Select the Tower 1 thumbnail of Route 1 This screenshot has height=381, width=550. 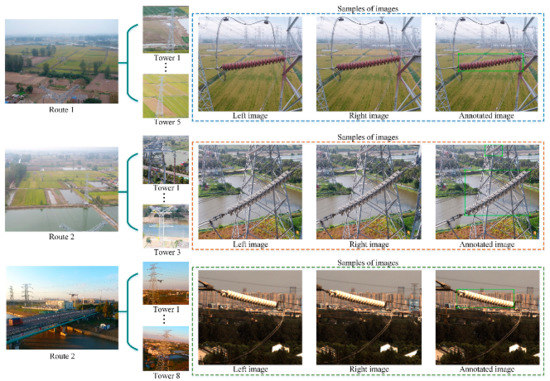166,29
